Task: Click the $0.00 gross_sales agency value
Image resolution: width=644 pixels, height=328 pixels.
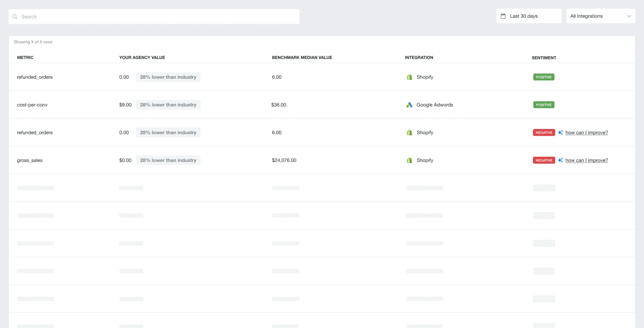Action: point(125,160)
